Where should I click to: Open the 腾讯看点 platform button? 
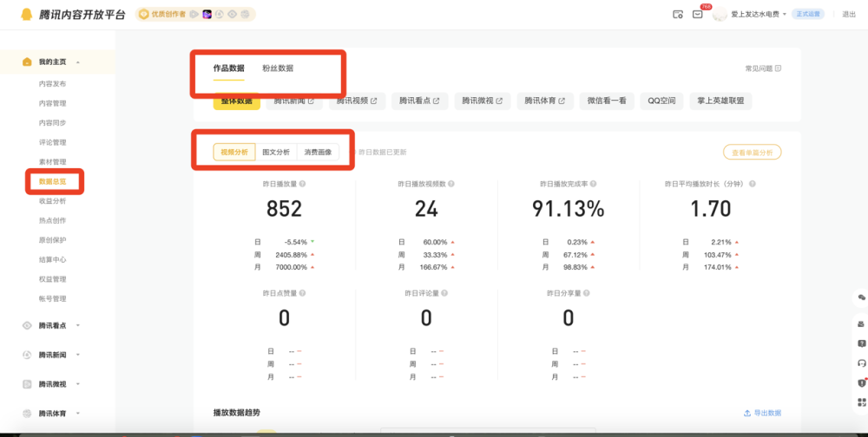pyautogui.click(x=419, y=101)
